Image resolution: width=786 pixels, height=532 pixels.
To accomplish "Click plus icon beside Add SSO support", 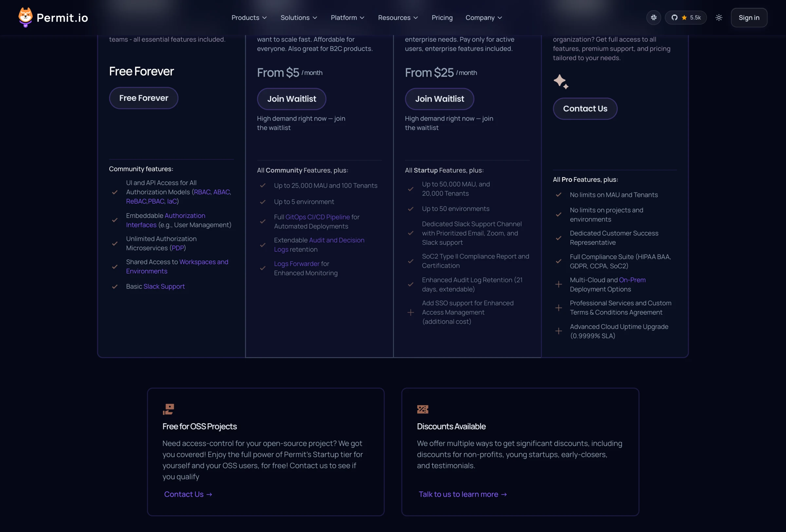I will point(411,313).
